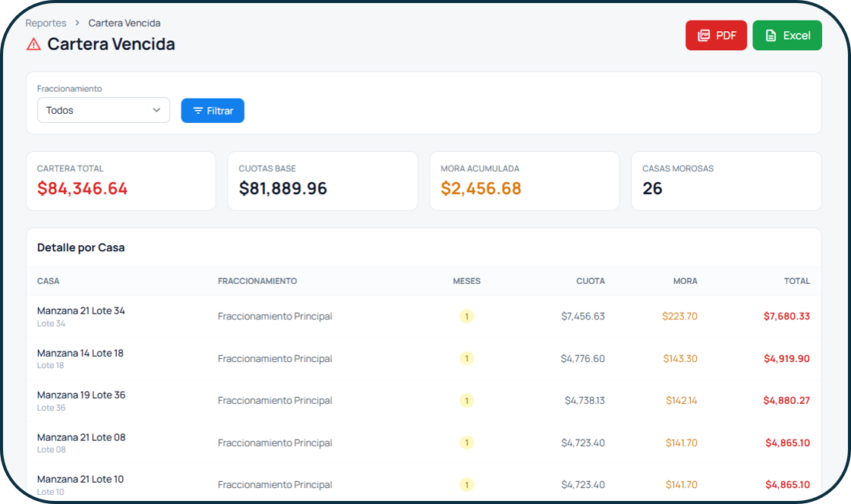Click the red warning triangle icon
Screen dimensions: 851x504
pos(33,44)
